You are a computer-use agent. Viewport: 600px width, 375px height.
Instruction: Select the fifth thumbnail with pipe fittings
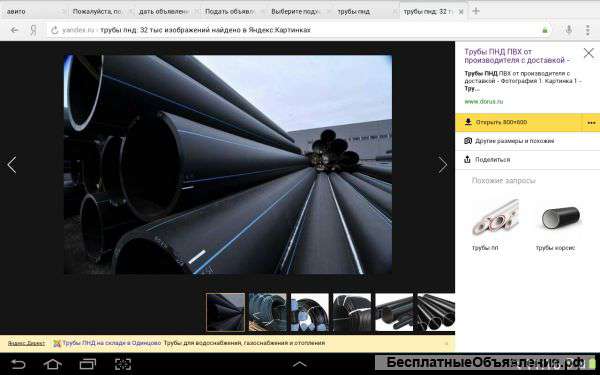click(x=395, y=312)
